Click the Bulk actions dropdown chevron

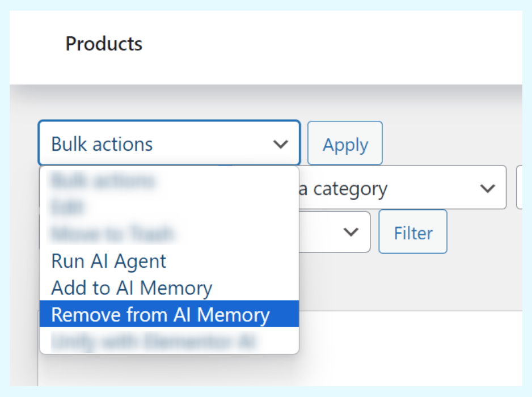click(281, 144)
